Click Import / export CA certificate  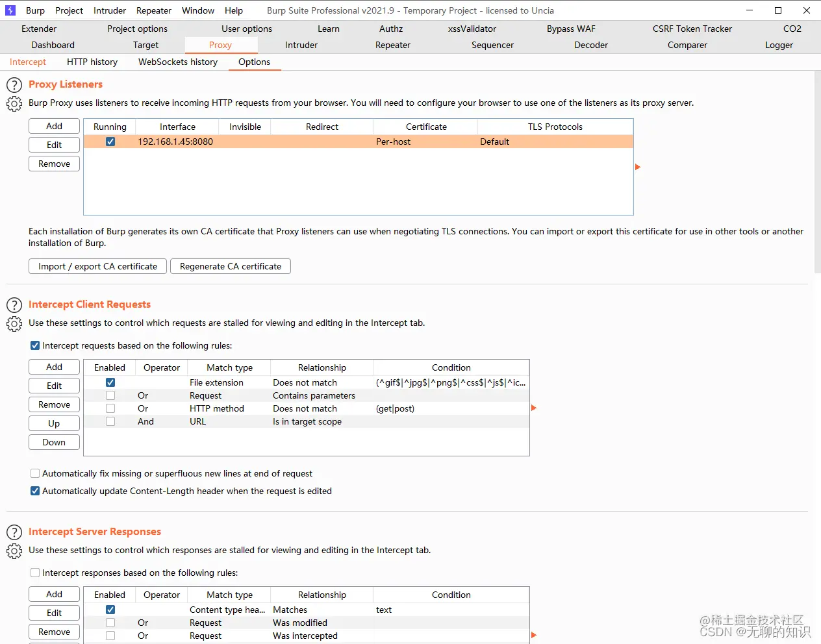pyautogui.click(x=97, y=266)
